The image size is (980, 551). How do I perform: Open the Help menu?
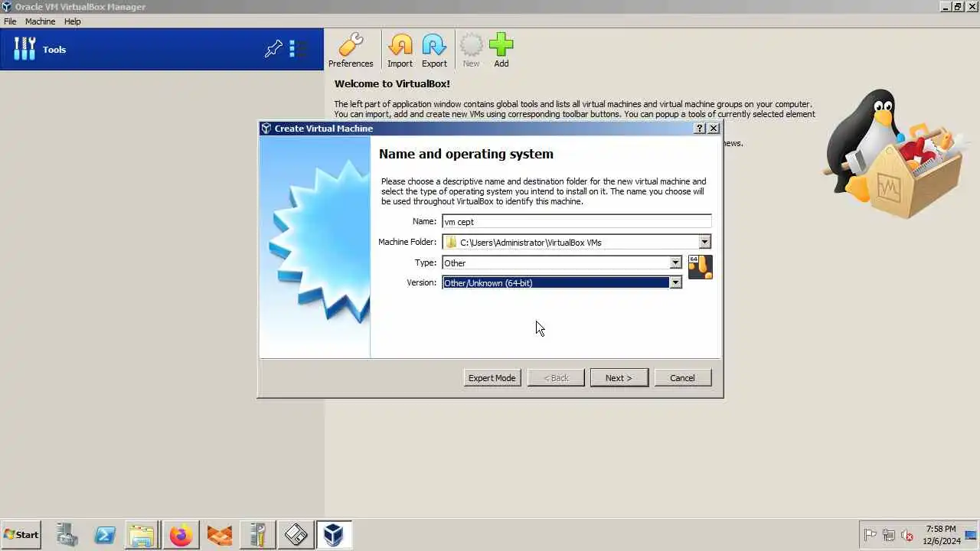pyautogui.click(x=73, y=21)
